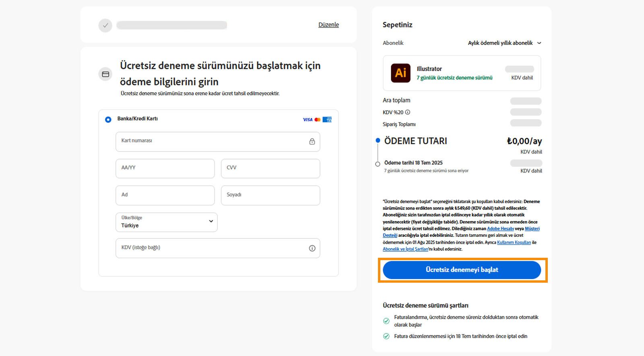Open the Ülke/Bölge country dropdown
This screenshot has height=356, width=644.
point(166,222)
